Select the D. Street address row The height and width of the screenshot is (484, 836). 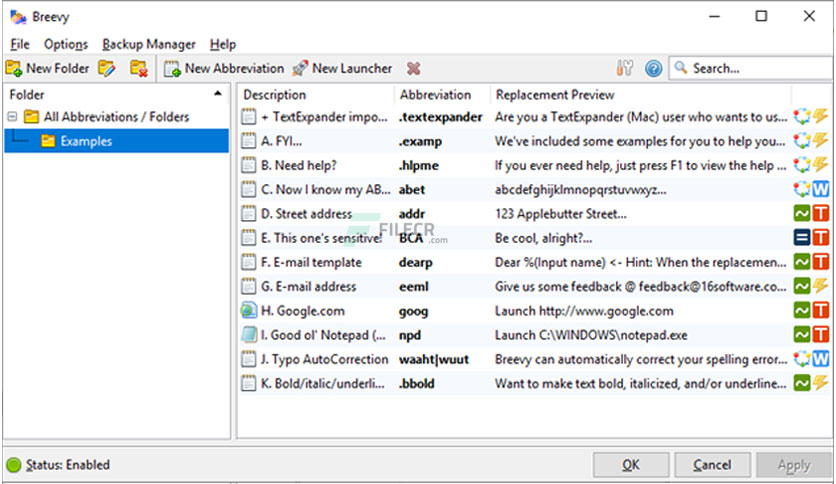pyautogui.click(x=534, y=214)
